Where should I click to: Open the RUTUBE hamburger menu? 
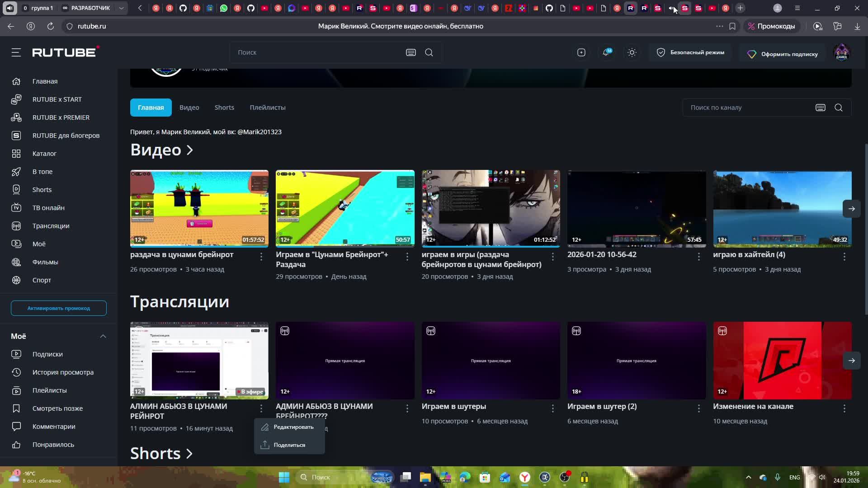coord(16,52)
